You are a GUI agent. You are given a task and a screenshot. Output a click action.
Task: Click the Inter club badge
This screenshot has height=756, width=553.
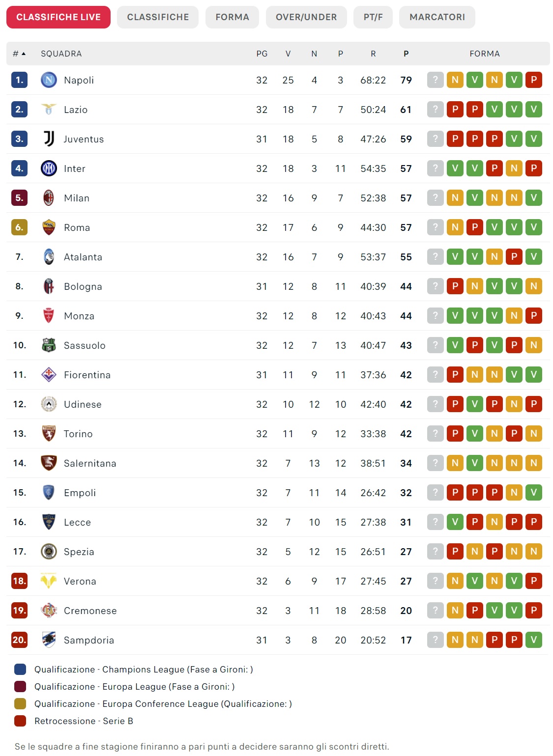pyautogui.click(x=49, y=168)
